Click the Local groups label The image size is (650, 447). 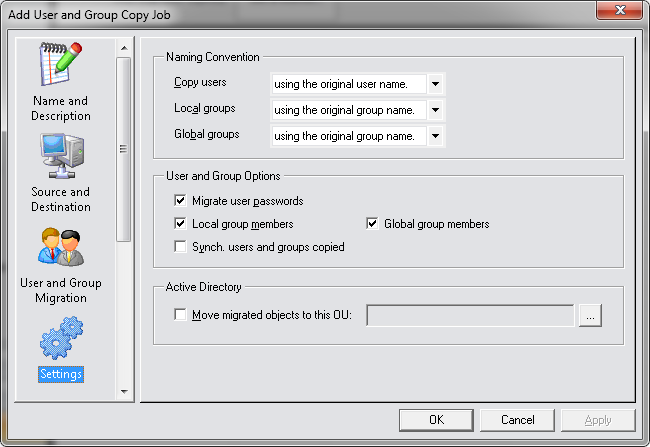coord(205,108)
